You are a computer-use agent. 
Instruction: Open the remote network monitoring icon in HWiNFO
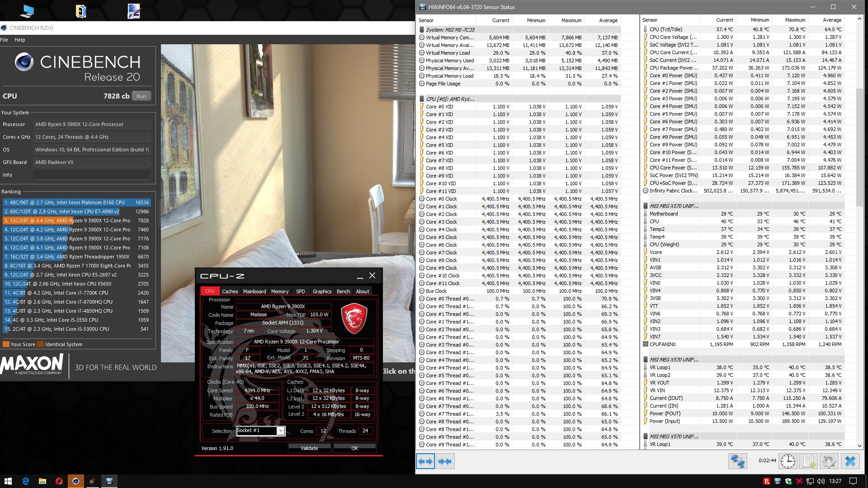pos(737,461)
